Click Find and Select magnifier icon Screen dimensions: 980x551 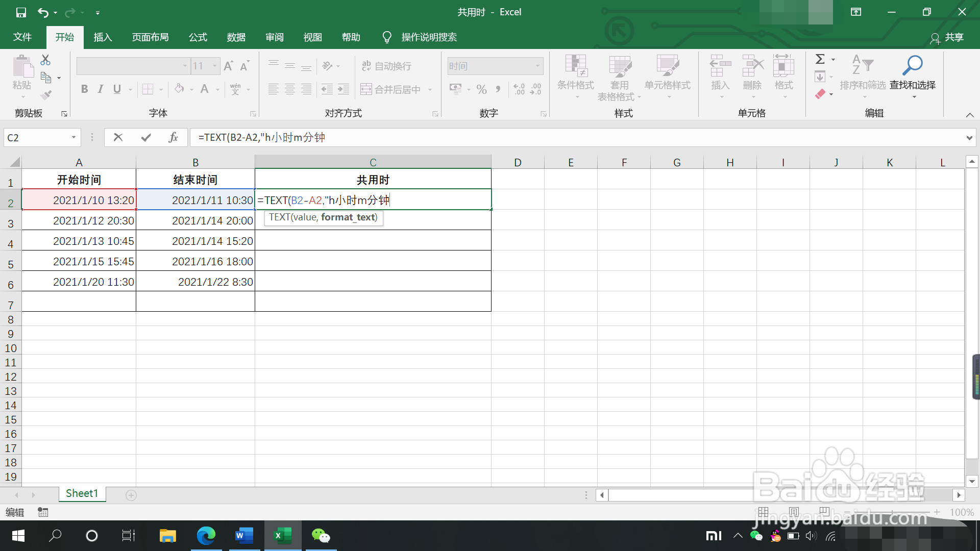pos(912,65)
